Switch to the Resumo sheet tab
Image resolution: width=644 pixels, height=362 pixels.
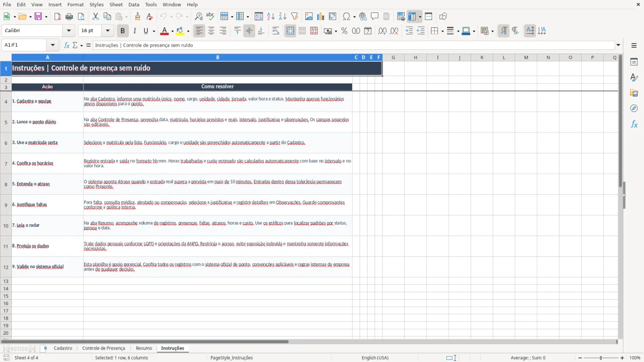pos(144,348)
